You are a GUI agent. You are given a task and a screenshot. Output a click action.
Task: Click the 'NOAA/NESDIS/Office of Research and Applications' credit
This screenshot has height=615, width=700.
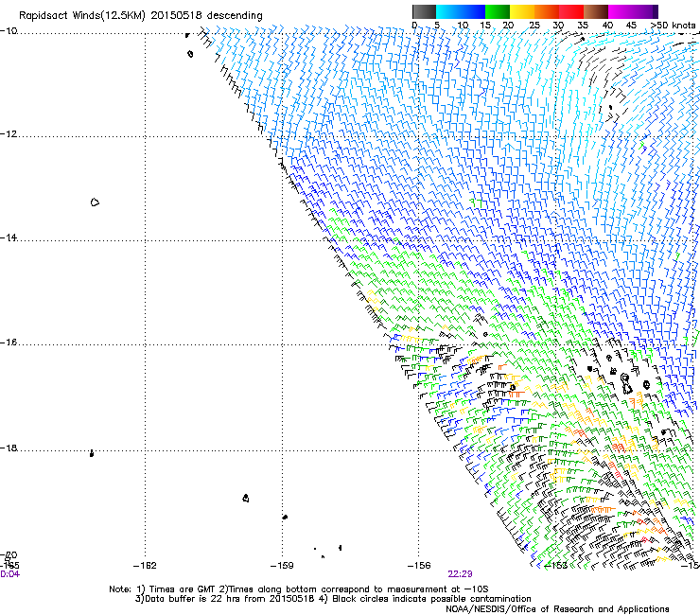557,609
